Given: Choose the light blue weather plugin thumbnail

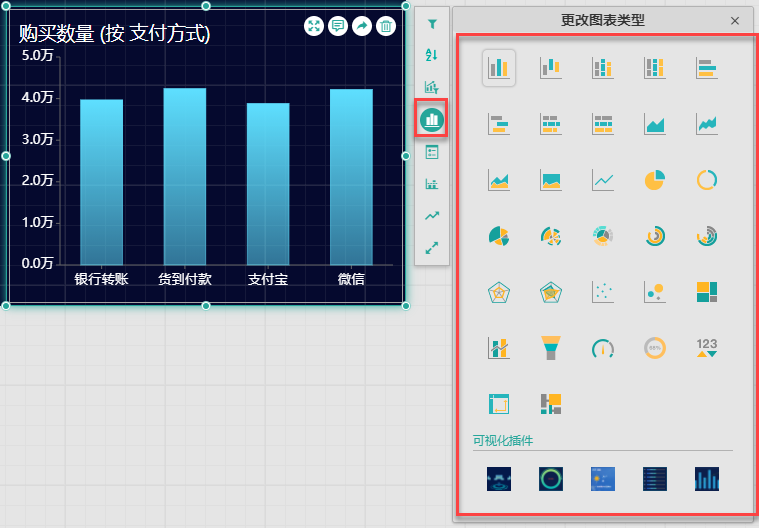Looking at the screenshot, I should (x=603, y=479).
